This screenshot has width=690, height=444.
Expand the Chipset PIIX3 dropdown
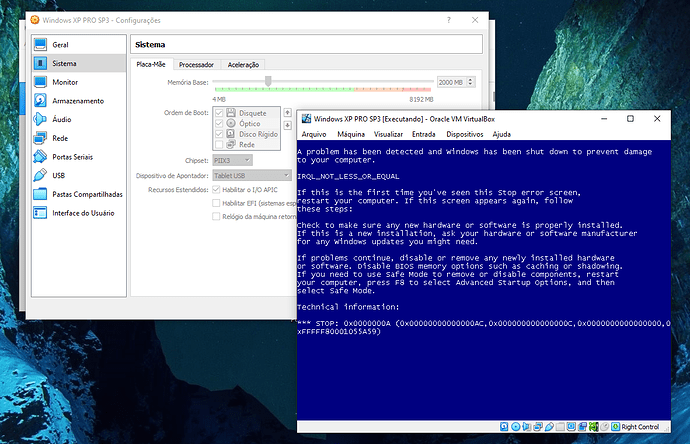[x=229, y=159]
